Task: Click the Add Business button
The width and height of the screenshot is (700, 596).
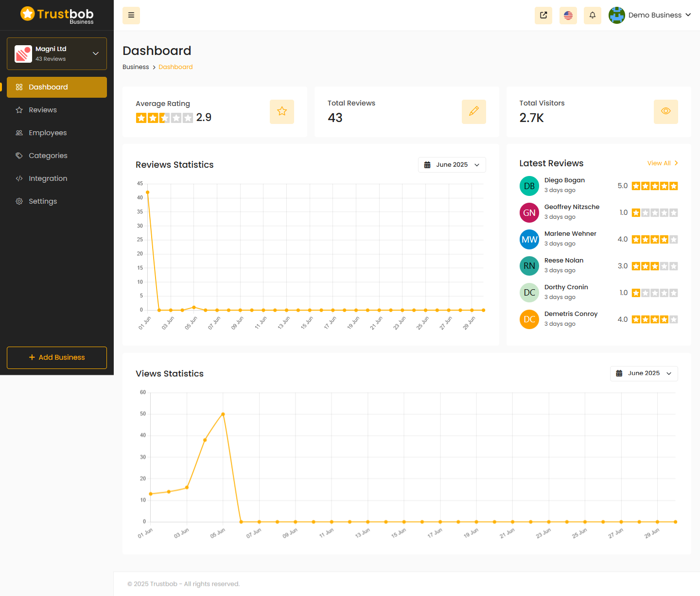Action: tap(57, 357)
